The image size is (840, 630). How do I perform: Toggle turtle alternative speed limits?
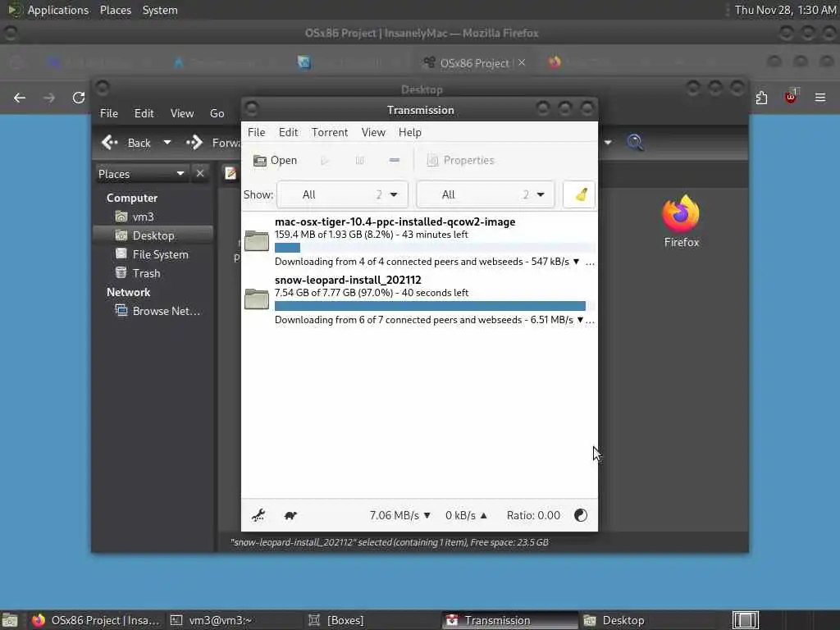[290, 515]
